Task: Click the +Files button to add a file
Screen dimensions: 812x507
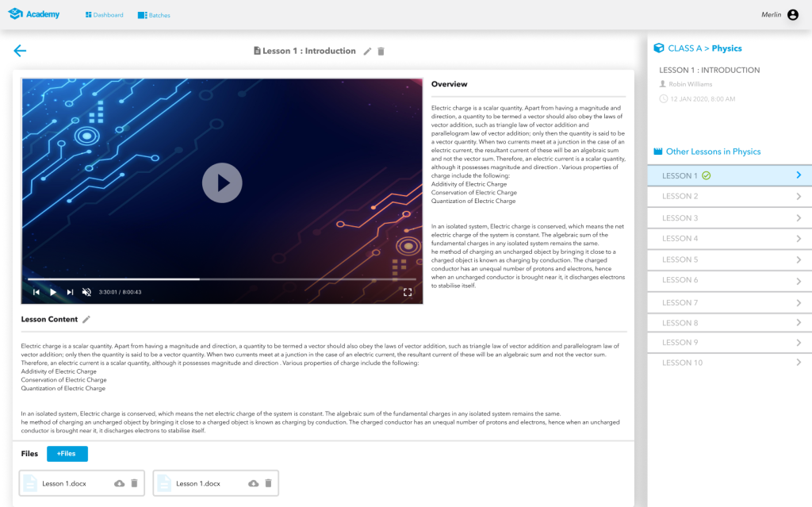Action: click(67, 453)
